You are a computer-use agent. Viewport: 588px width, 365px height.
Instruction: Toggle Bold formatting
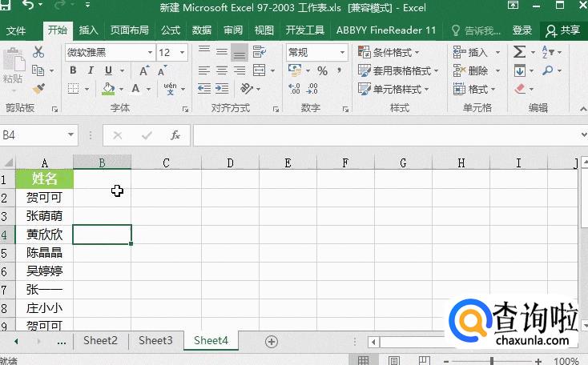click(73, 70)
